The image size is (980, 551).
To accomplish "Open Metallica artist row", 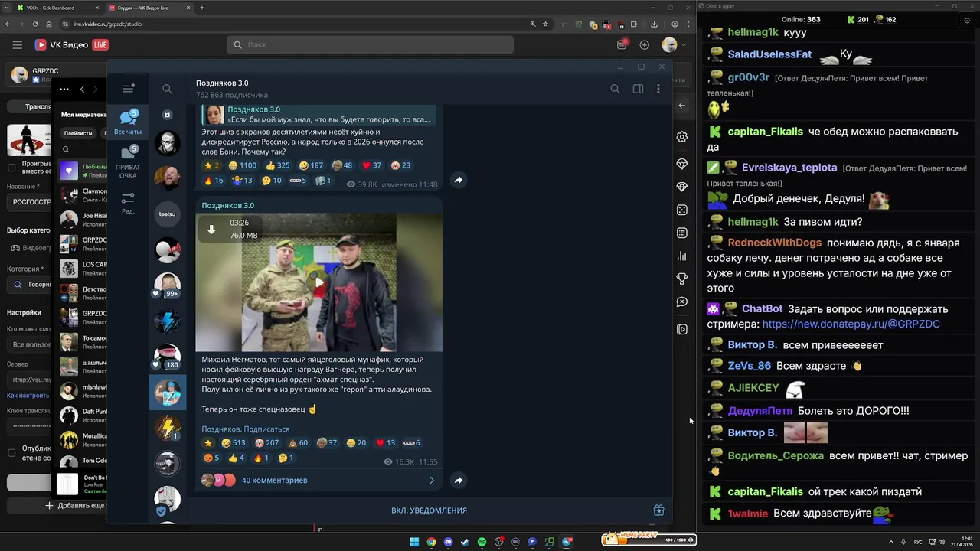I will 83,440.
